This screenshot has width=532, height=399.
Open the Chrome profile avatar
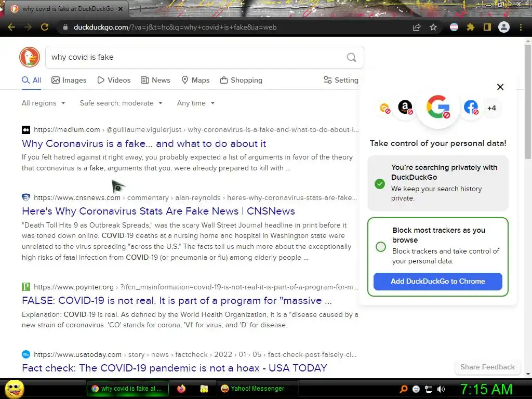click(x=504, y=27)
